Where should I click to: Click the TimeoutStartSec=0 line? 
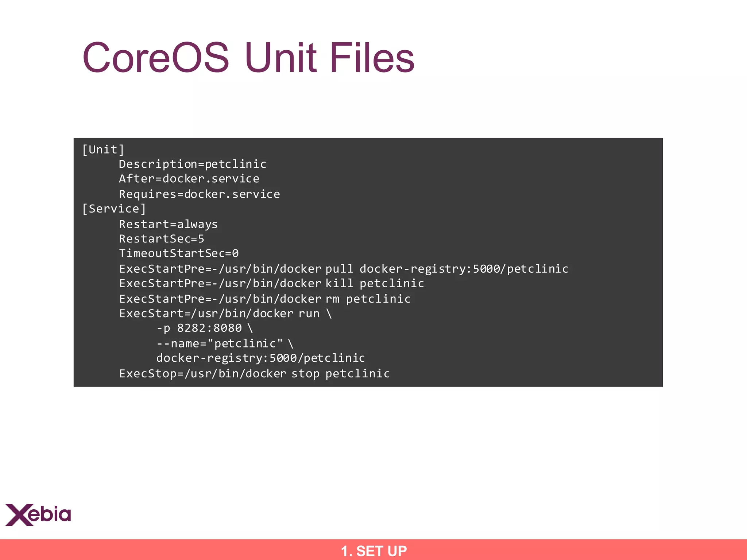179,253
